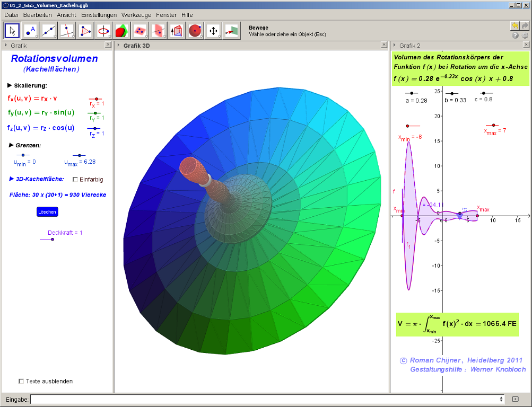532x407 pixels.
Task: Click into the Eingabe input field
Action: point(265,399)
